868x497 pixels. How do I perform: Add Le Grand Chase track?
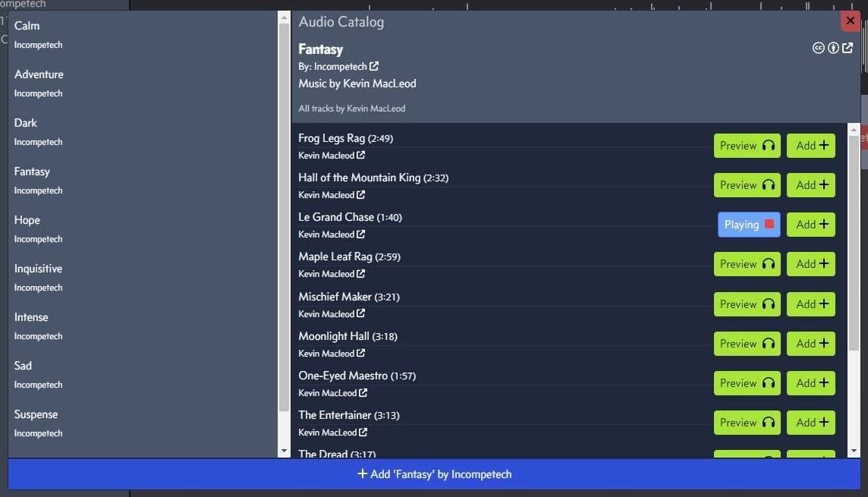[811, 225]
